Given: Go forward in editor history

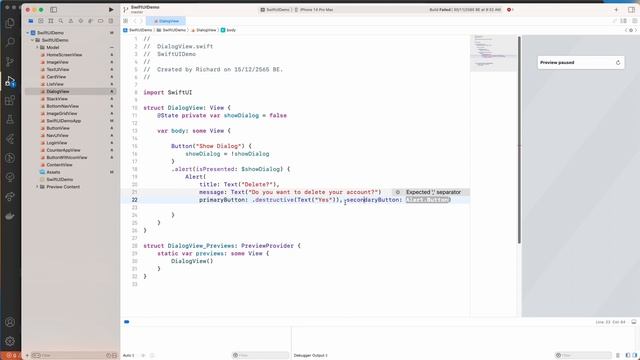Looking at the screenshot, I should tap(142, 21).
